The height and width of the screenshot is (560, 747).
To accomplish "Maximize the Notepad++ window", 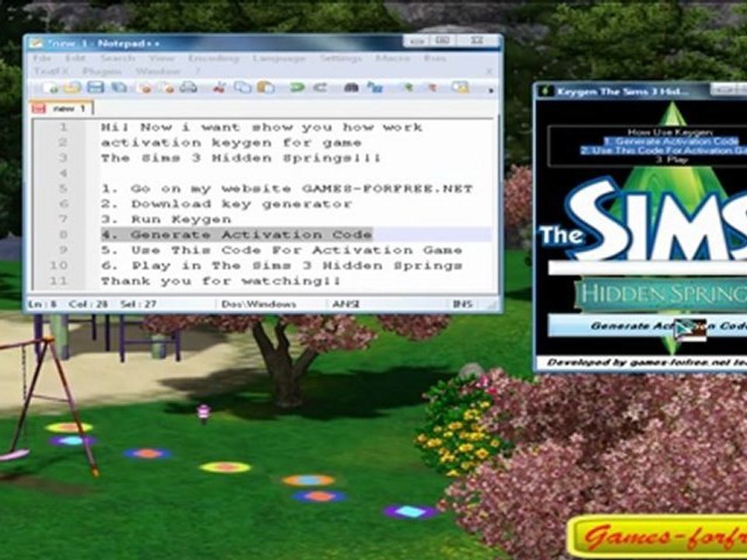I will pos(443,41).
